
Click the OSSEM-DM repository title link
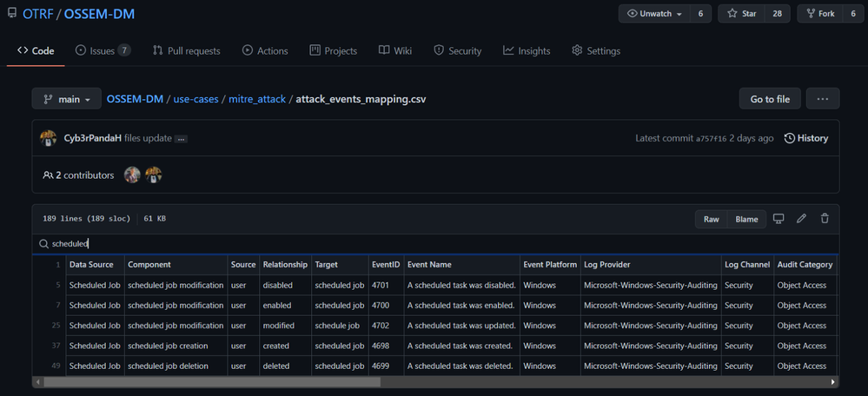click(100, 14)
